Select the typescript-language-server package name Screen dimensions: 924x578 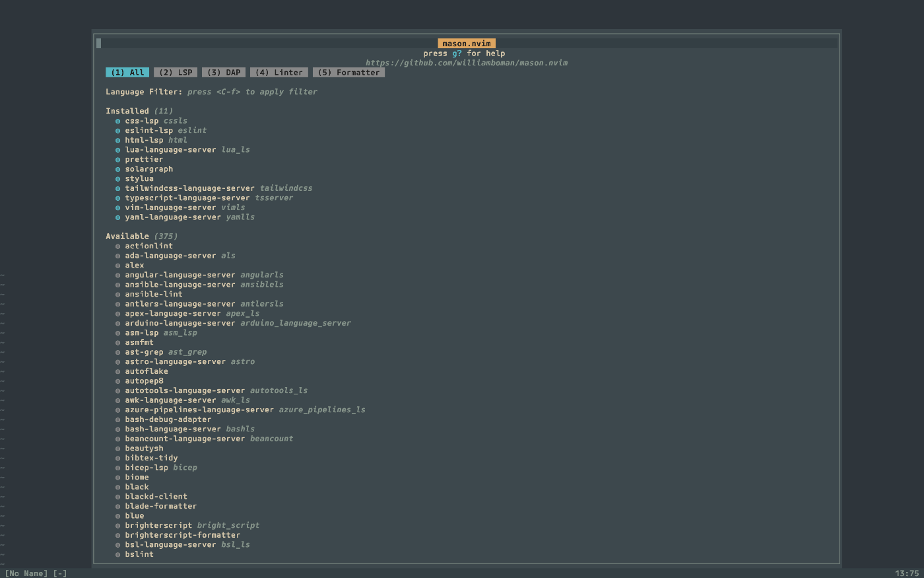[187, 198]
